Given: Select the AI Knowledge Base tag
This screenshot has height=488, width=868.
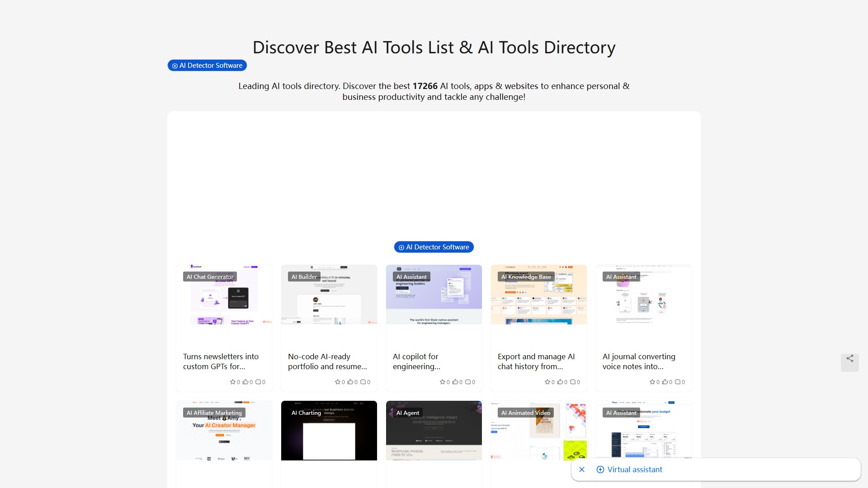Looking at the screenshot, I should coord(526,277).
